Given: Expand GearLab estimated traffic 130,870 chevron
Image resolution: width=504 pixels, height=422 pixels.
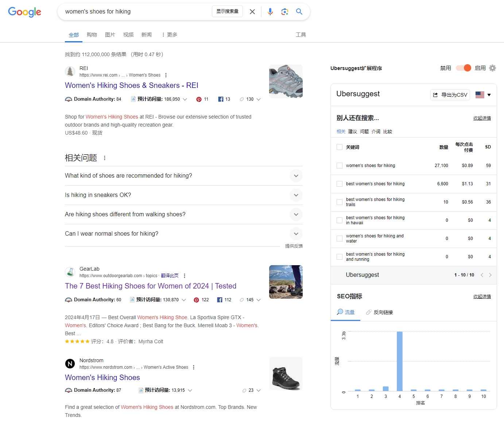Looking at the screenshot, I should click(x=184, y=300).
